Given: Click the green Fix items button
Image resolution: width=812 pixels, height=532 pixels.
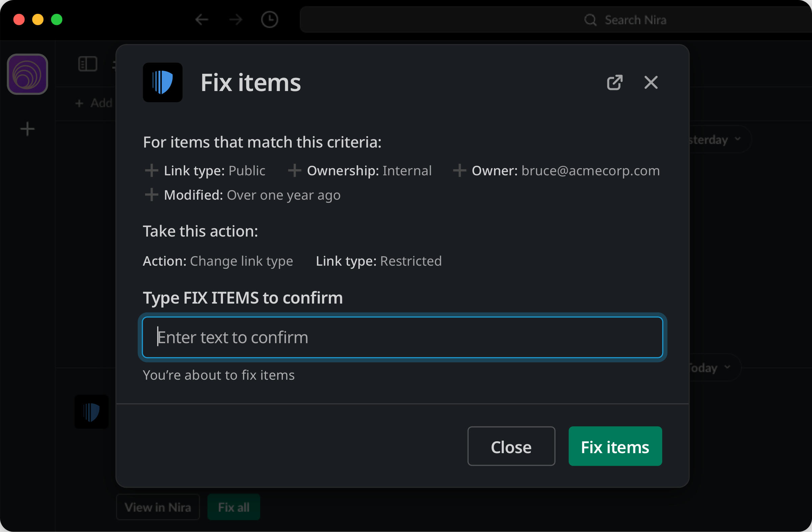Looking at the screenshot, I should (x=615, y=446).
